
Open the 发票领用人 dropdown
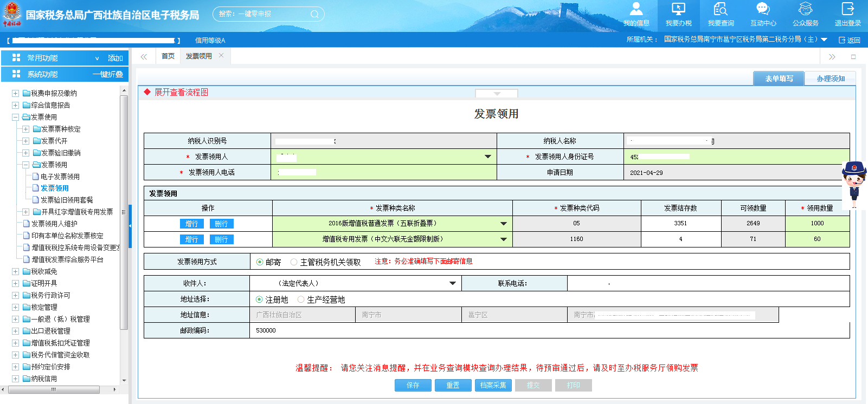coord(487,157)
